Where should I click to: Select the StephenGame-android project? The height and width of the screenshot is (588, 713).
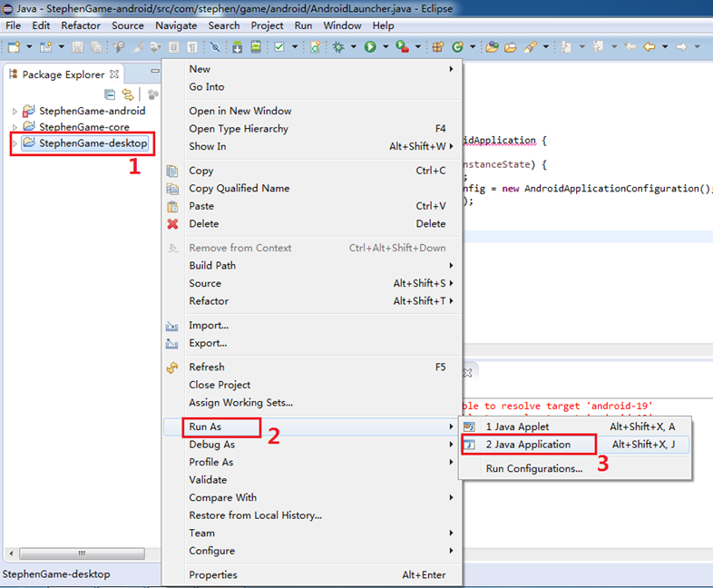click(x=93, y=111)
